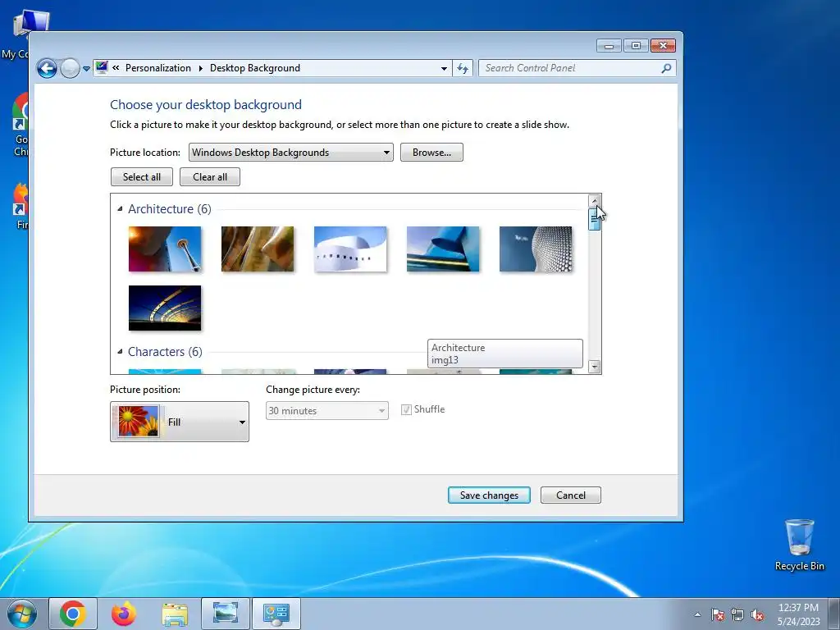Open the Picture position Fill dropdown
Image resolution: width=840 pixels, height=630 pixels.
click(x=180, y=422)
